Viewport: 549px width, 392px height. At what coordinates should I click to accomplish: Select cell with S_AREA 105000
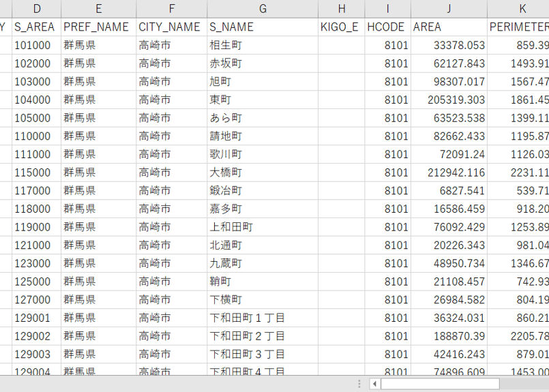36,118
